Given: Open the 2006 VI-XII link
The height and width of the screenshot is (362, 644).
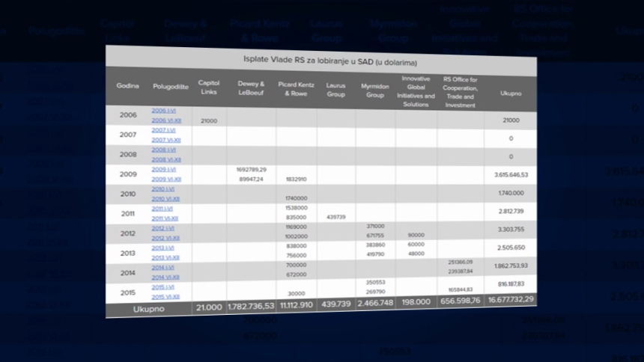Looking at the screenshot, I should coord(166,120).
